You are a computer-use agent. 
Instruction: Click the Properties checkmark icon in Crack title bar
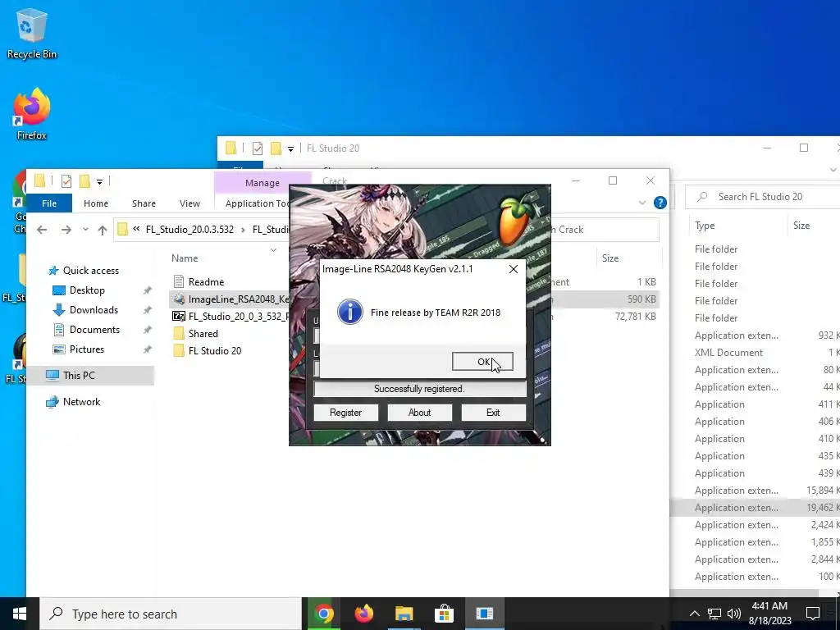[66, 181]
